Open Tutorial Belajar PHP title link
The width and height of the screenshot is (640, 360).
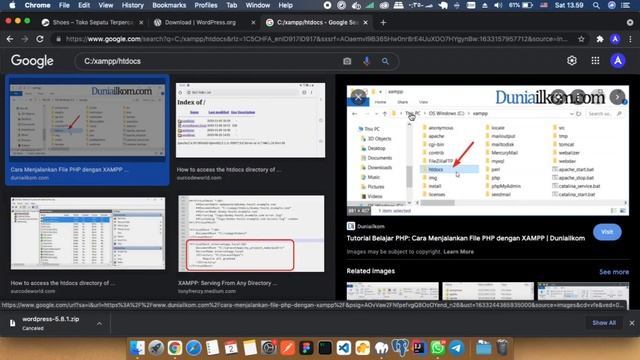(466, 238)
